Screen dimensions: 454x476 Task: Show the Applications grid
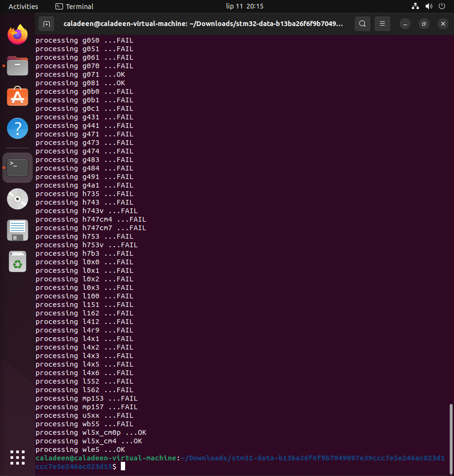point(17,458)
